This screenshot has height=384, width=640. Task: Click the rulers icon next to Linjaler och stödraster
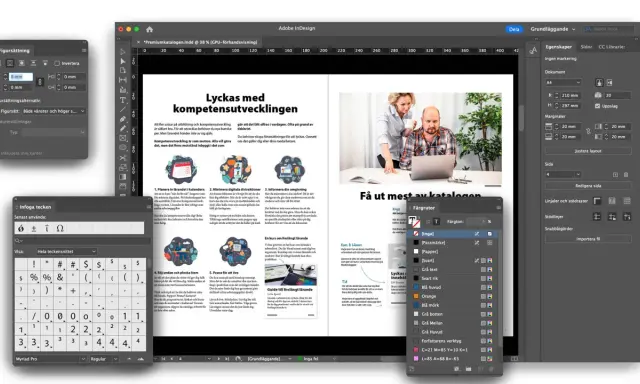click(x=597, y=201)
